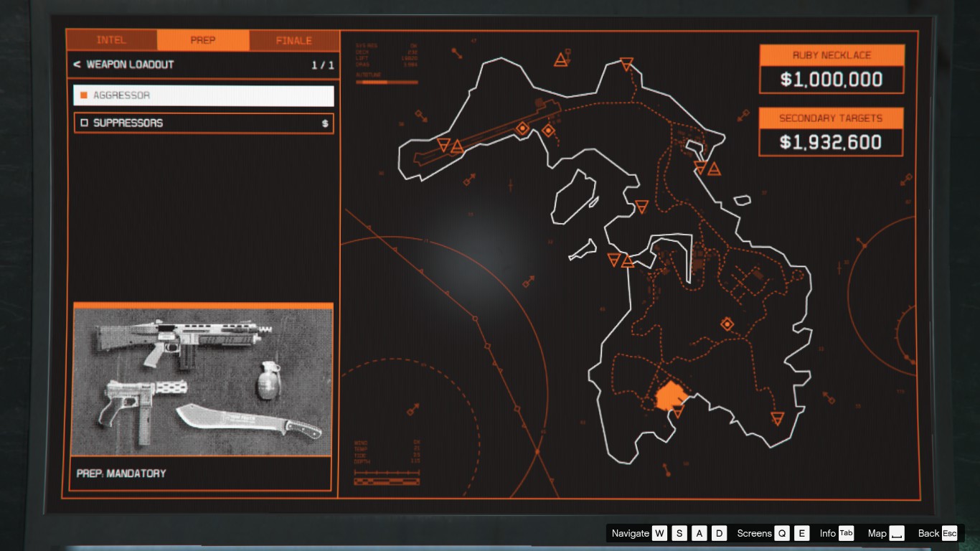Select the downward triangle at the north-east dock
The image size is (980, 551).
point(701,168)
